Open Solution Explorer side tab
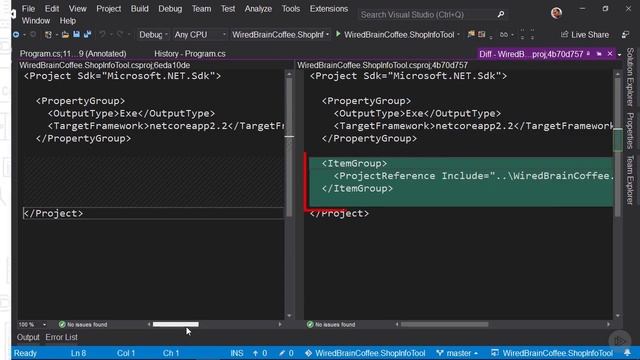The width and height of the screenshot is (640, 360). (630, 77)
